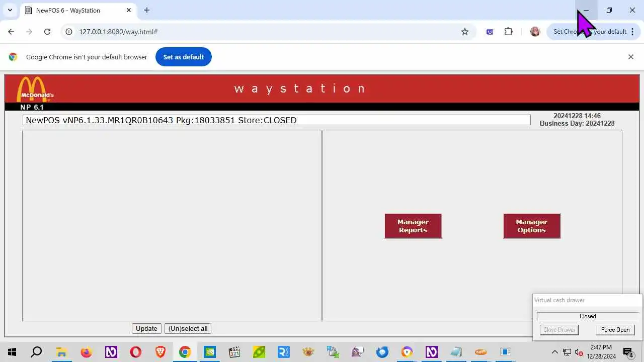Reload the WayStation page
644x362 pixels.
pos(47,32)
